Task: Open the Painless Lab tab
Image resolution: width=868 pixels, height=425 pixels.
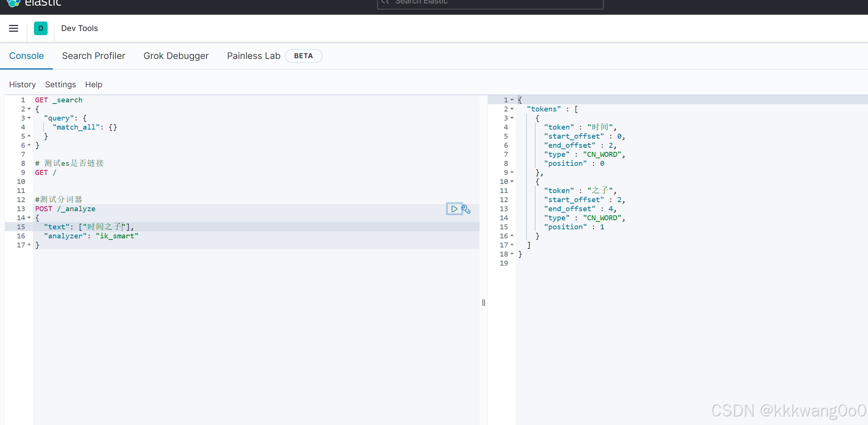Action: click(254, 56)
